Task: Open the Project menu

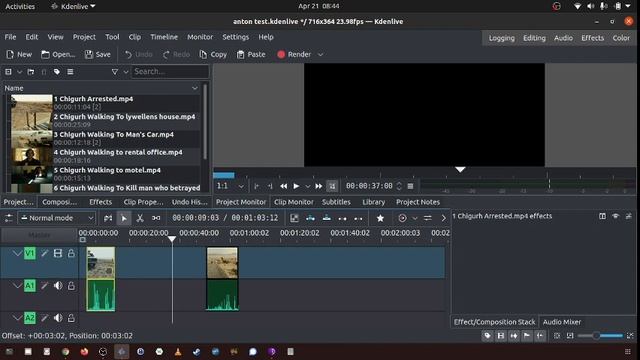Action: (84, 37)
